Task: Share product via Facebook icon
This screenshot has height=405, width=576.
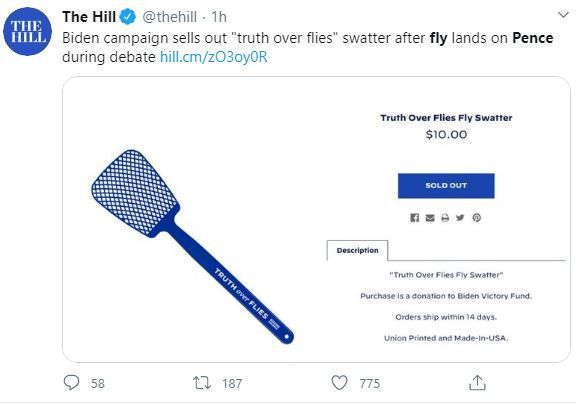Action: point(414,218)
